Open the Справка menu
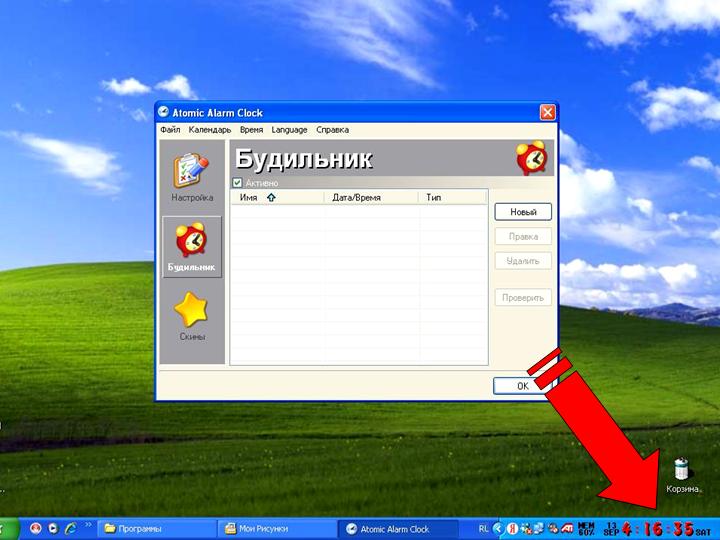Image resolution: width=720 pixels, height=540 pixels. tap(332, 130)
